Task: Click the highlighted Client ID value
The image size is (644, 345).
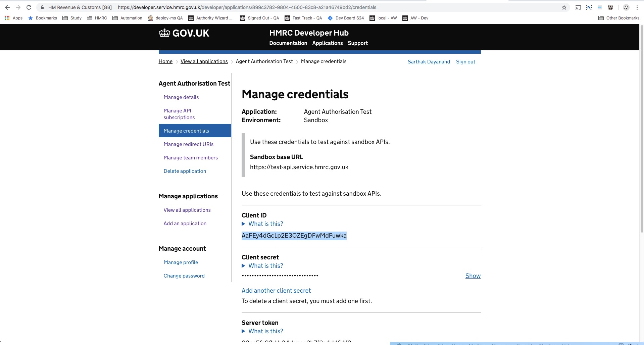Action: 294,236
